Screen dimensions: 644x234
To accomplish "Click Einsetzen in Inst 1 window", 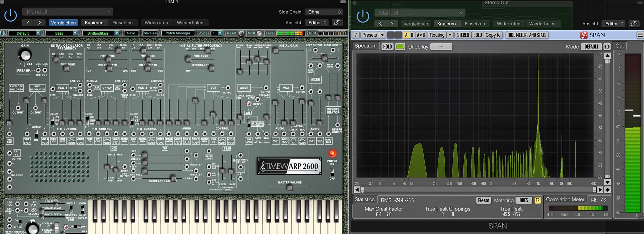I will click(x=122, y=22).
